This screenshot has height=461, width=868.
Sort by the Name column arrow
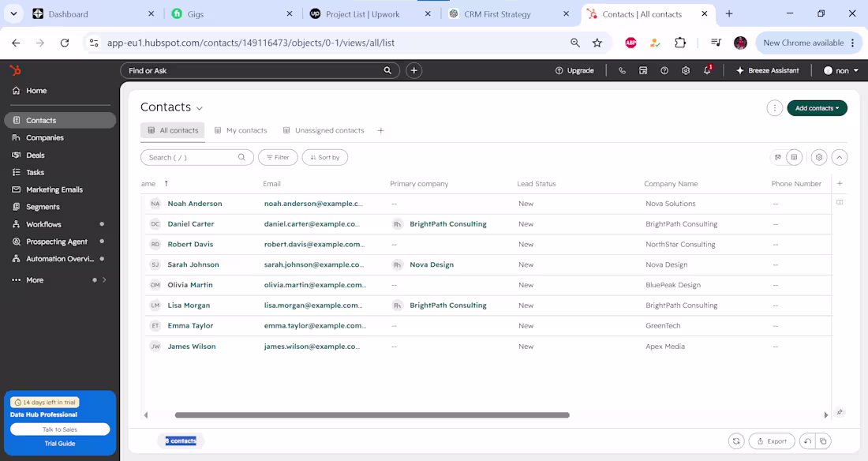[x=166, y=183]
